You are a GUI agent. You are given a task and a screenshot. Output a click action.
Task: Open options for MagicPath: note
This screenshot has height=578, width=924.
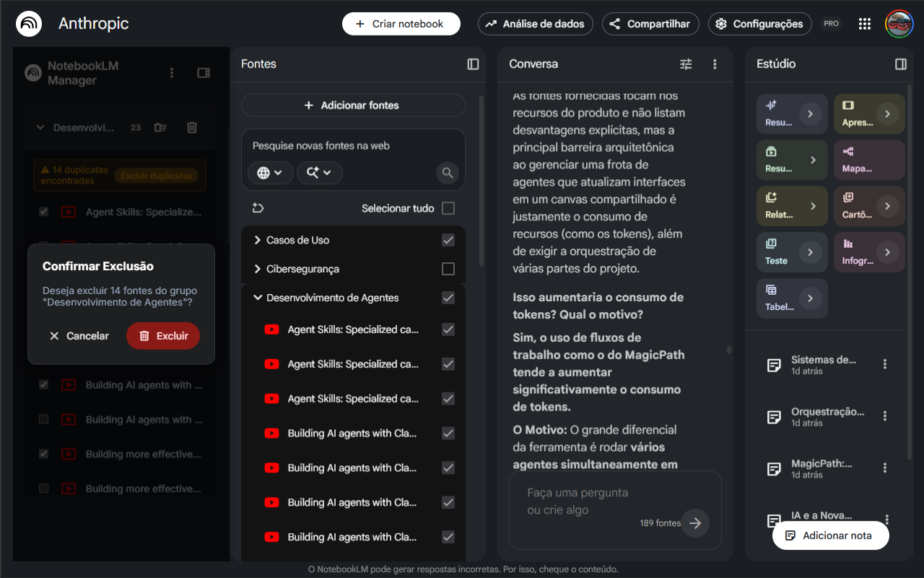885,468
